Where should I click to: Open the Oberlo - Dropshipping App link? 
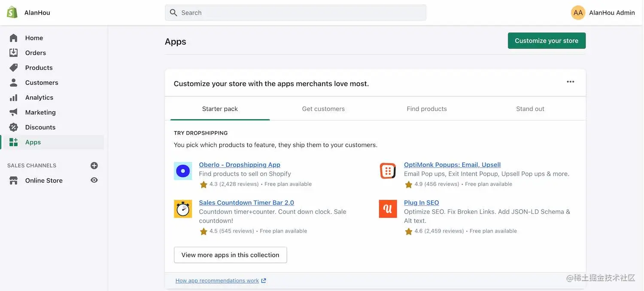239,164
